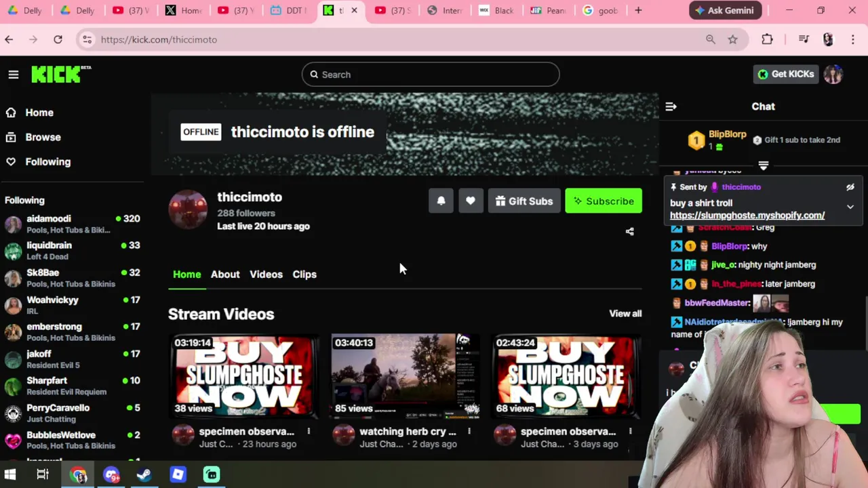Open PerryCaravello followed channel
Image resolution: width=868 pixels, height=488 pixels.
72,413
